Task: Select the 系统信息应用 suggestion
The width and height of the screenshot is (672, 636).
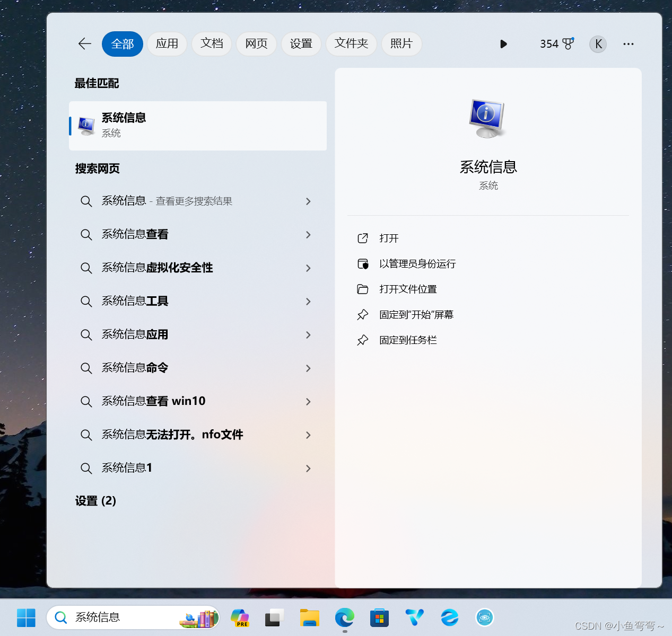Action: [x=183, y=334]
